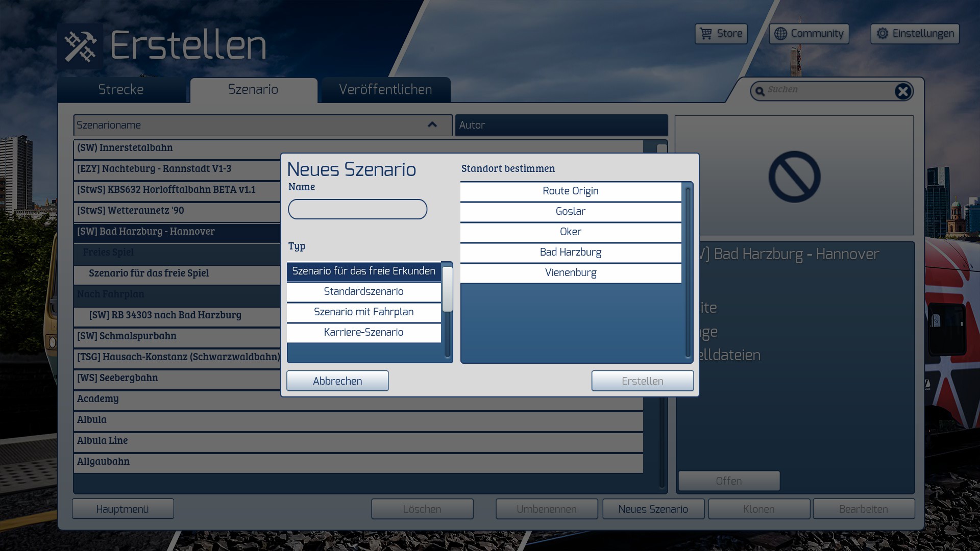Switch to the Strecke tab
Image resolution: width=980 pixels, height=551 pixels.
point(121,90)
